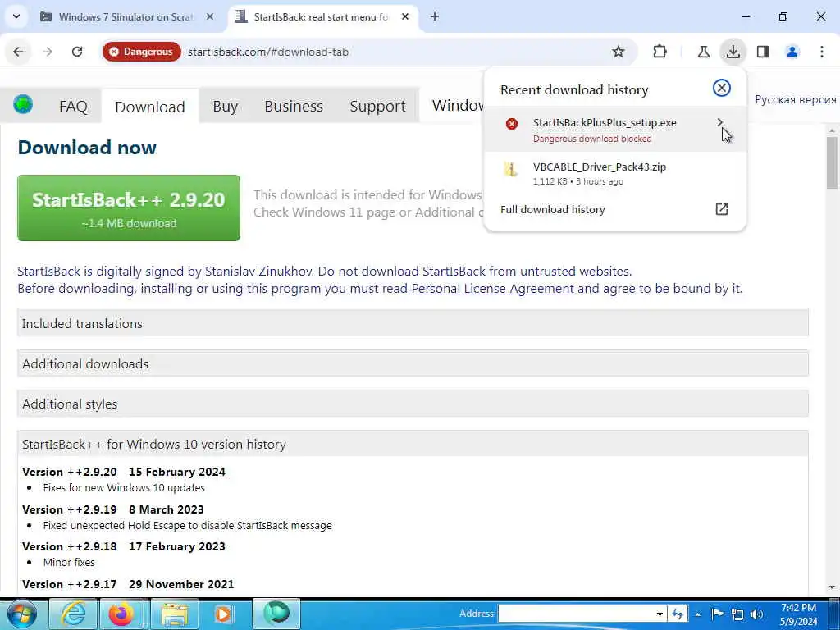
Task: Open the Windows Start orb
Action: point(21,614)
